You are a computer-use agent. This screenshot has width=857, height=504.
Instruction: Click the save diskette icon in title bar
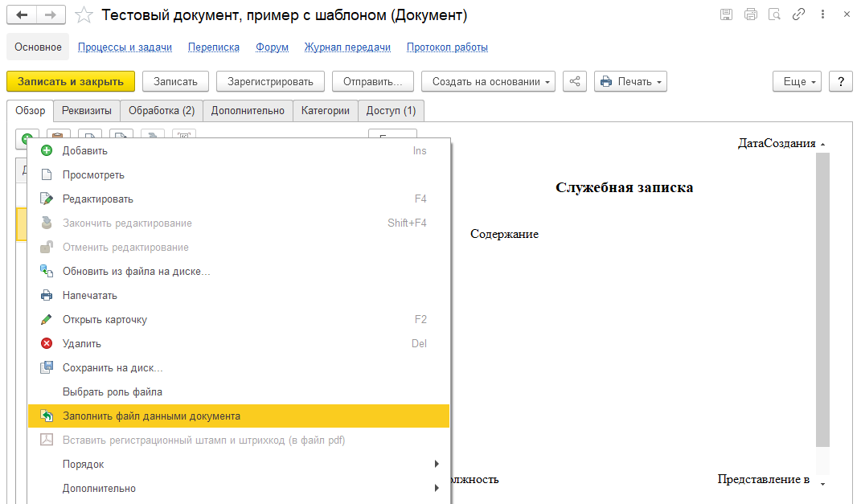click(x=726, y=14)
